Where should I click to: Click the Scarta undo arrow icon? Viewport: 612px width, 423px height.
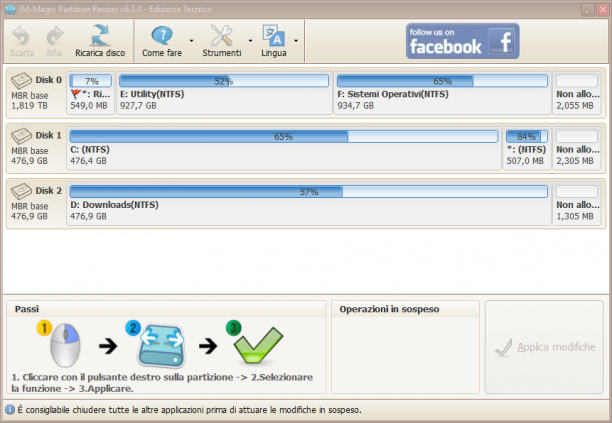pos(21,36)
